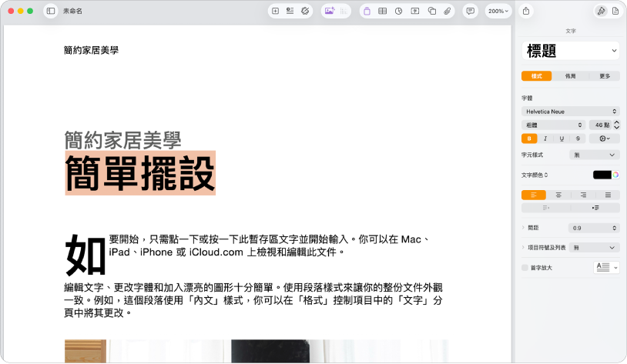Click the 46 點 font size field
The image size is (627, 364).
[600, 125]
